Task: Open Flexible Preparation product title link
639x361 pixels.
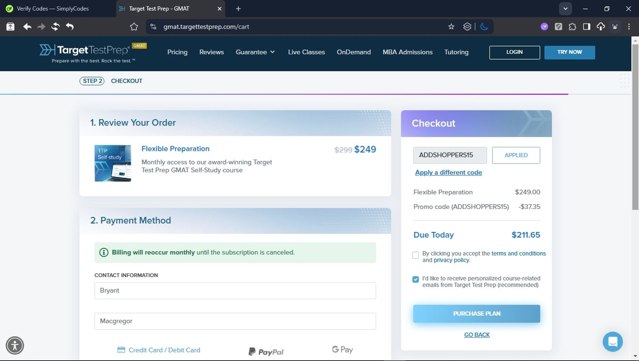Action: click(175, 149)
